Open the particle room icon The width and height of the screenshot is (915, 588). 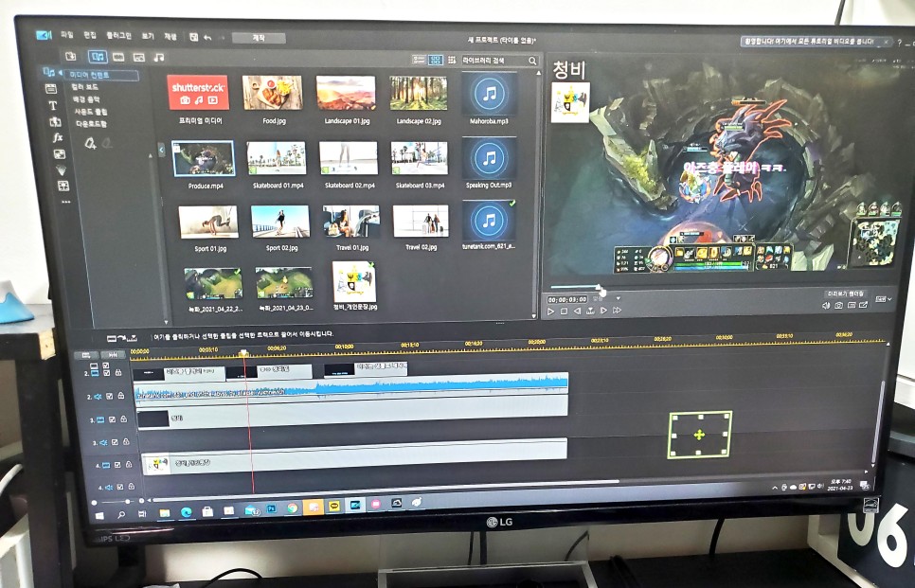(x=62, y=169)
